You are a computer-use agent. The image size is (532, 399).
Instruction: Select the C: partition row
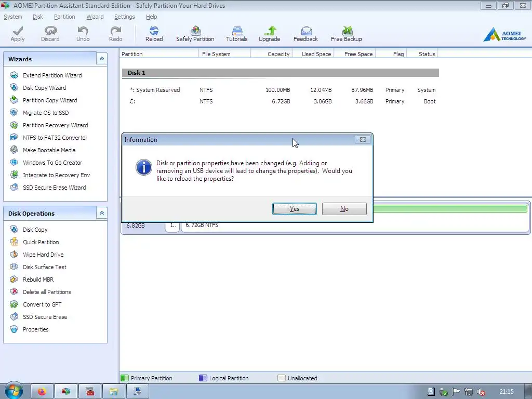click(x=280, y=101)
